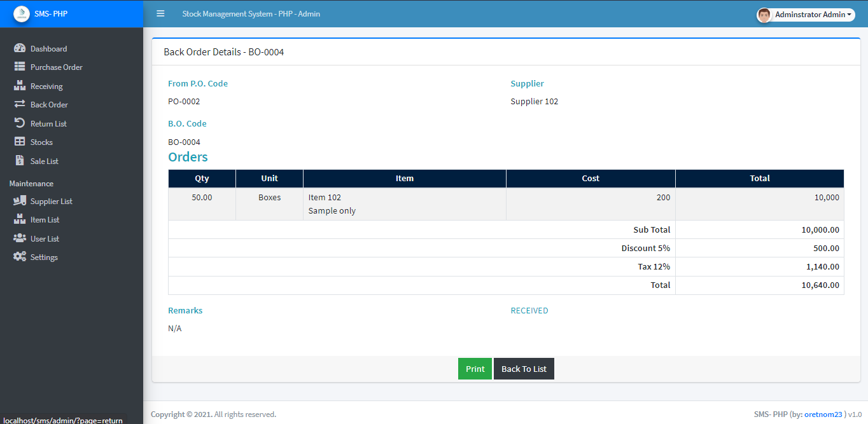The width and height of the screenshot is (868, 424).
Task: Click the Sale List invoice icon
Action: (19, 161)
